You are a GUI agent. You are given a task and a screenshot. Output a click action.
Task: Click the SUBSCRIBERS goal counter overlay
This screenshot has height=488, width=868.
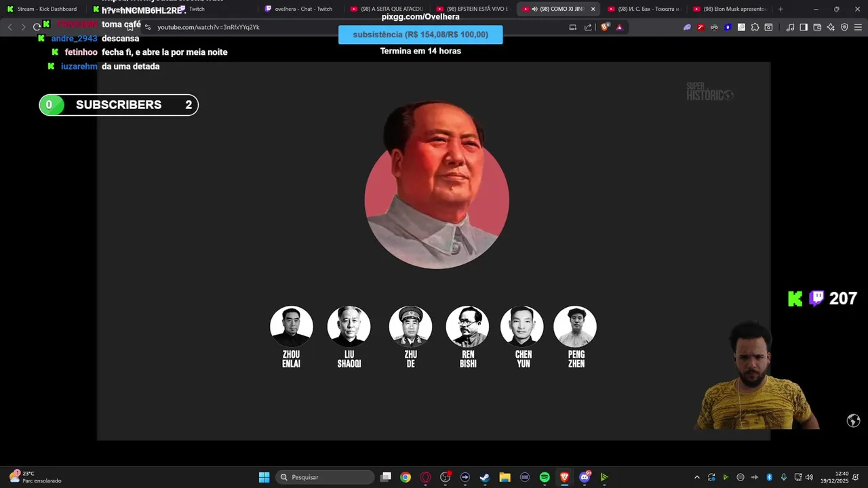pyautogui.click(x=119, y=105)
